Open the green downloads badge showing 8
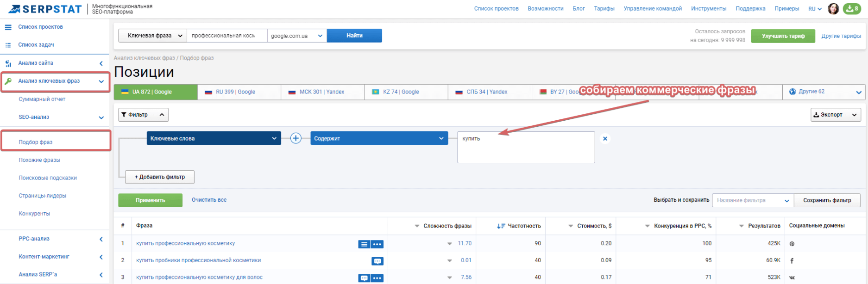 coord(852,9)
